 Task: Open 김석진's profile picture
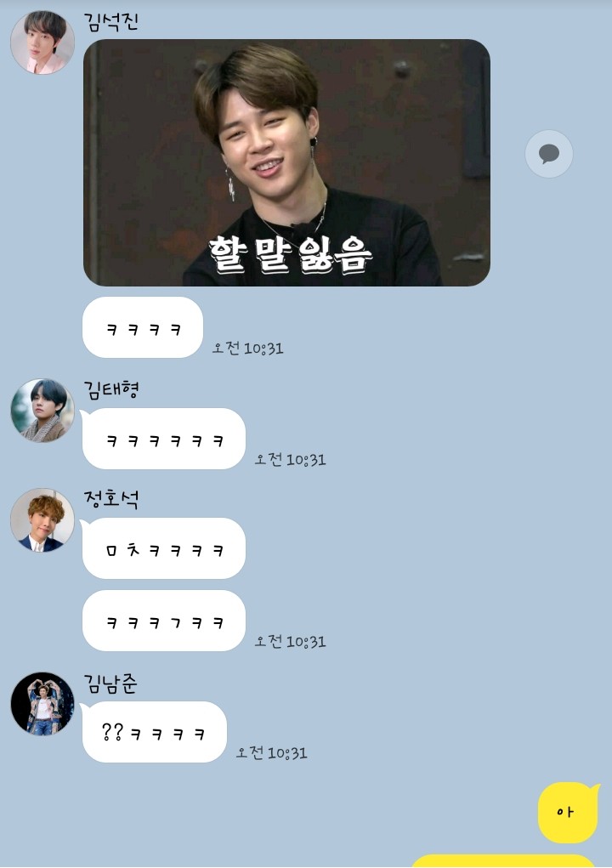42,42
